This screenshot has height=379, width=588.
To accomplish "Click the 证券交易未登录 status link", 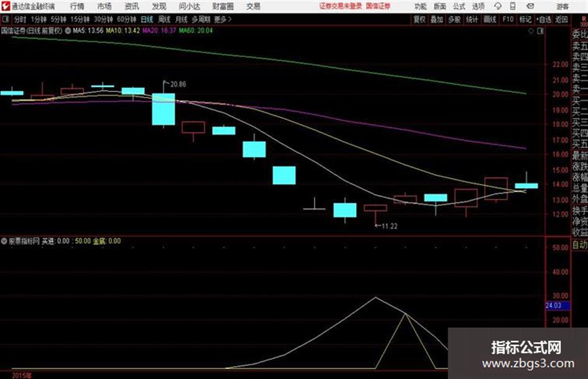I will 340,6.
